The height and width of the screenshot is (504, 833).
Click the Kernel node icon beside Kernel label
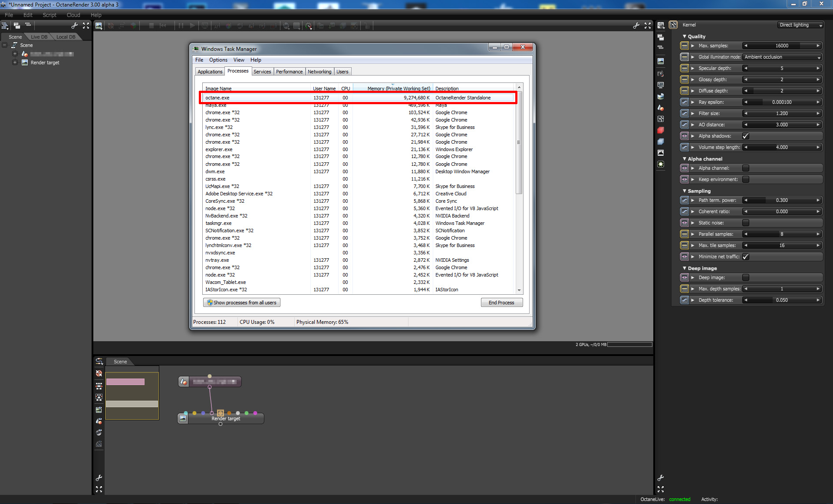[673, 25]
